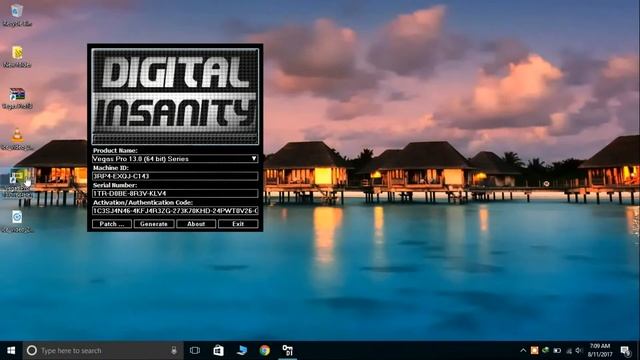Click the blue computer taskbar icon beside Store
This screenshot has height=360, width=640.
click(242, 350)
